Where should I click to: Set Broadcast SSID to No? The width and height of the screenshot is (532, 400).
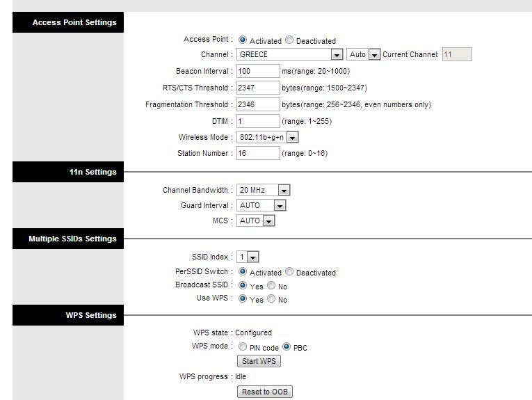pyautogui.click(x=271, y=285)
